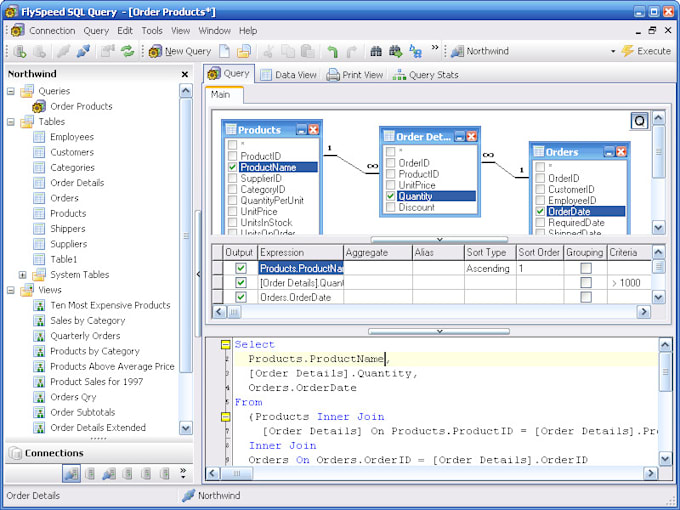Close the Orders diagram table
The width and height of the screenshot is (680, 510).
tap(621, 152)
